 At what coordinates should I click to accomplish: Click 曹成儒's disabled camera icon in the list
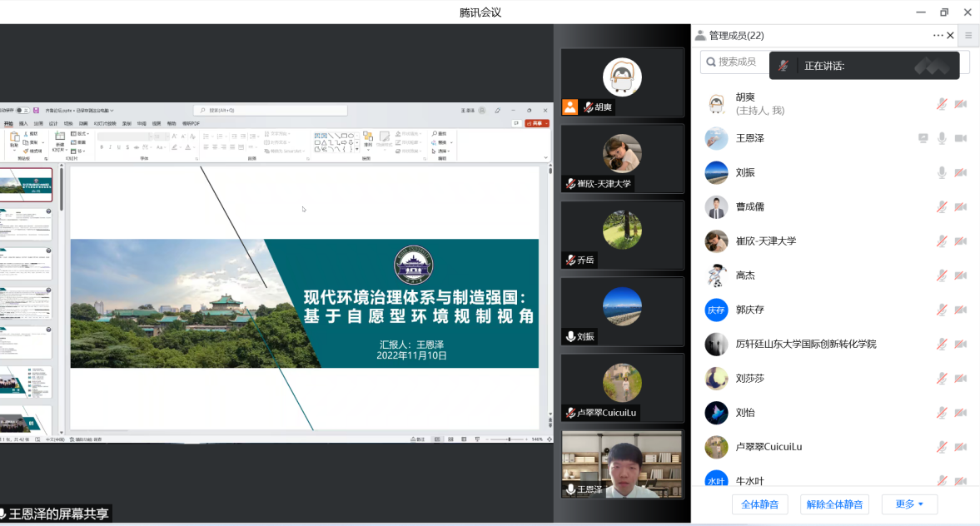[x=960, y=207]
